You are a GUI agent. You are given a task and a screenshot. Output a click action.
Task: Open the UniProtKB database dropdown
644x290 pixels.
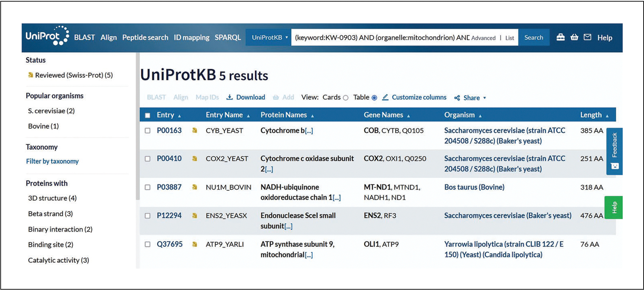click(x=269, y=38)
